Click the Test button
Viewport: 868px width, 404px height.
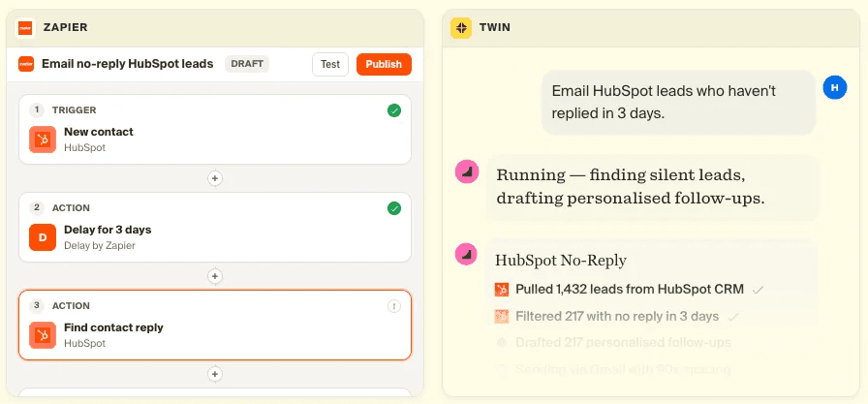(330, 64)
